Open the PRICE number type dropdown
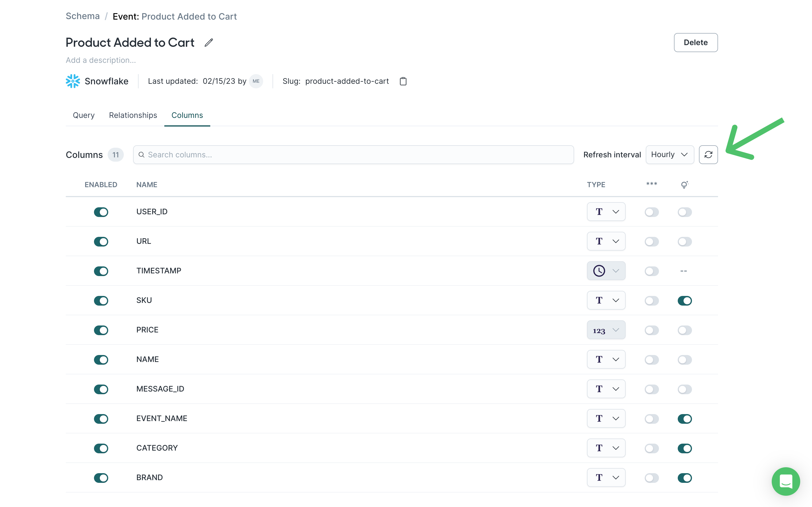Screen dimensions: 812x507 (606, 329)
